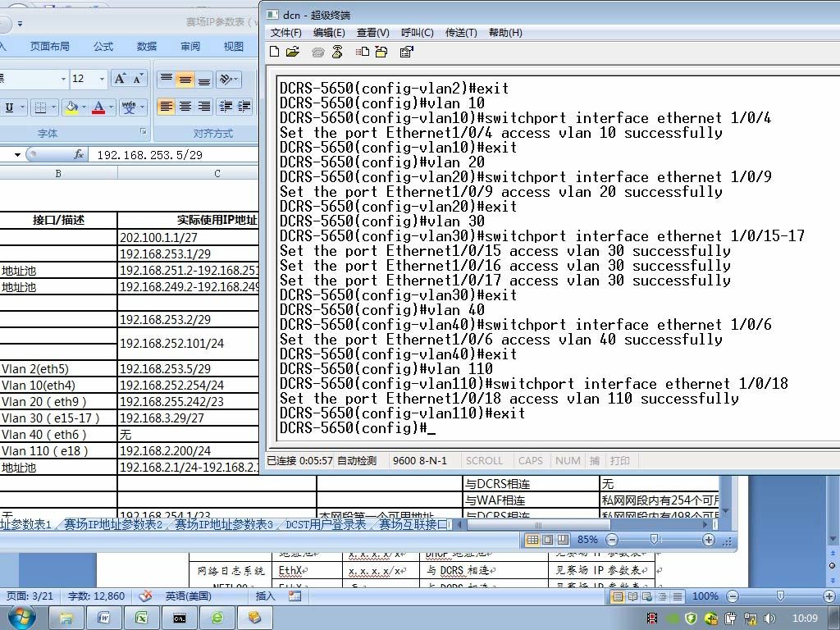
Task: Toggle Middle Align in Excel ribbon
Action: coord(185,80)
